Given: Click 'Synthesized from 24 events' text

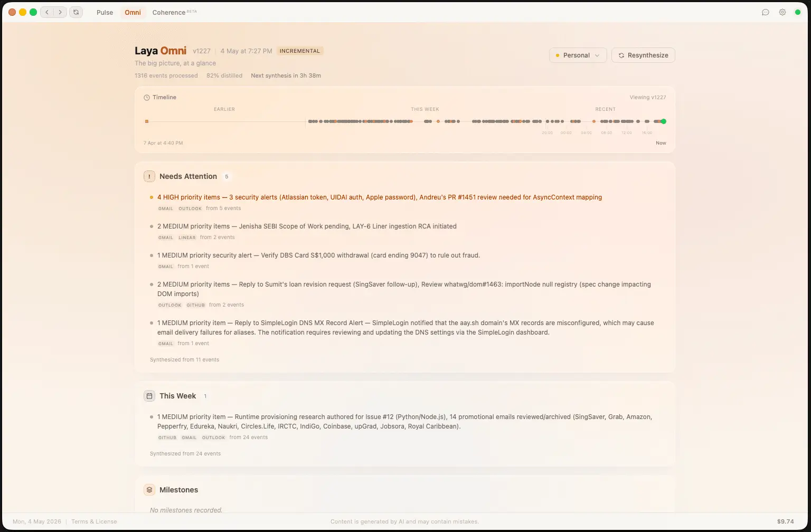Looking at the screenshot, I should (x=185, y=454).
